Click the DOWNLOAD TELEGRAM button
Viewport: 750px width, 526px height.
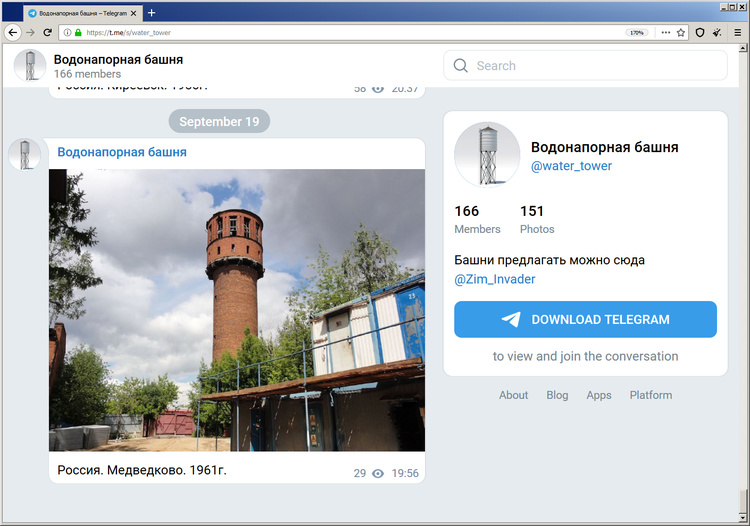tap(585, 319)
